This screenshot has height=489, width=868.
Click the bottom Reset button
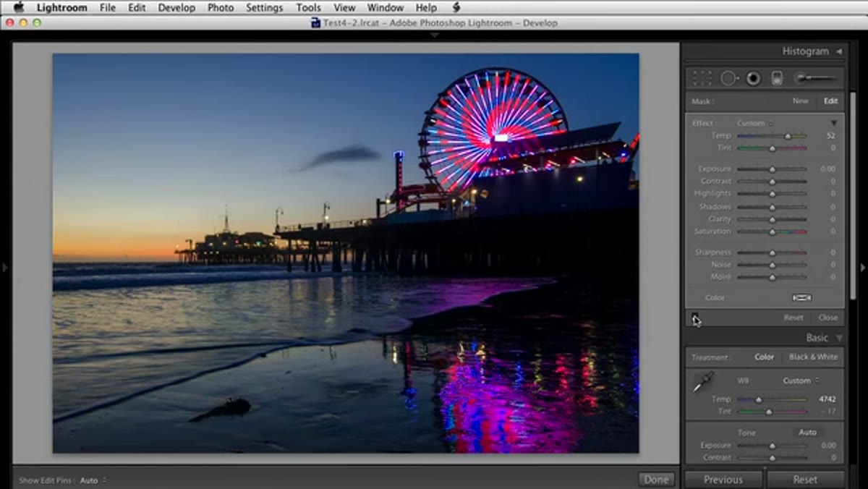[805, 480]
